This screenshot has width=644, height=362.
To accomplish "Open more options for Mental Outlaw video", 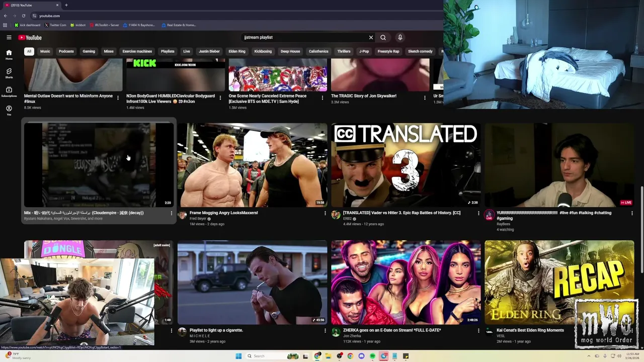I will pyautogui.click(x=118, y=98).
